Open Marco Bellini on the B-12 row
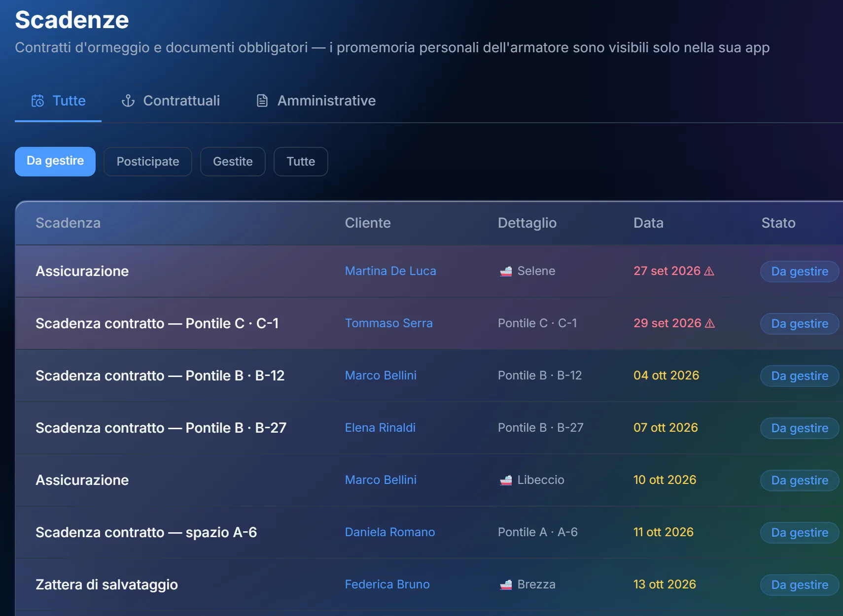The image size is (843, 616). coord(381,376)
